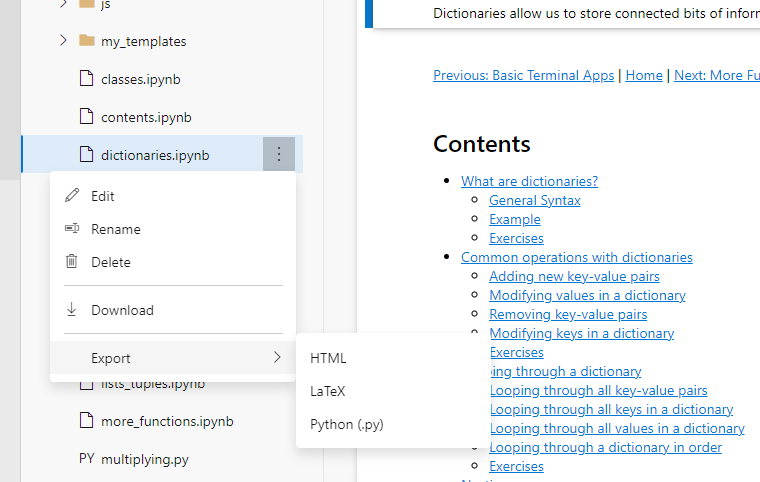Screen dimensions: 760x482
Task: Choose Rename from the context menu
Action: click(173, 229)
